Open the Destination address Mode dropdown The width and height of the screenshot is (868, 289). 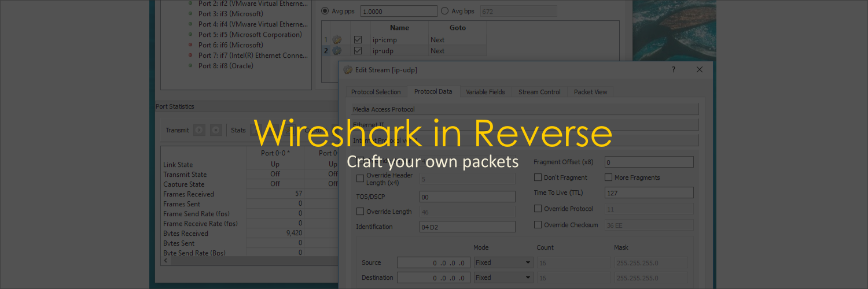tap(503, 277)
